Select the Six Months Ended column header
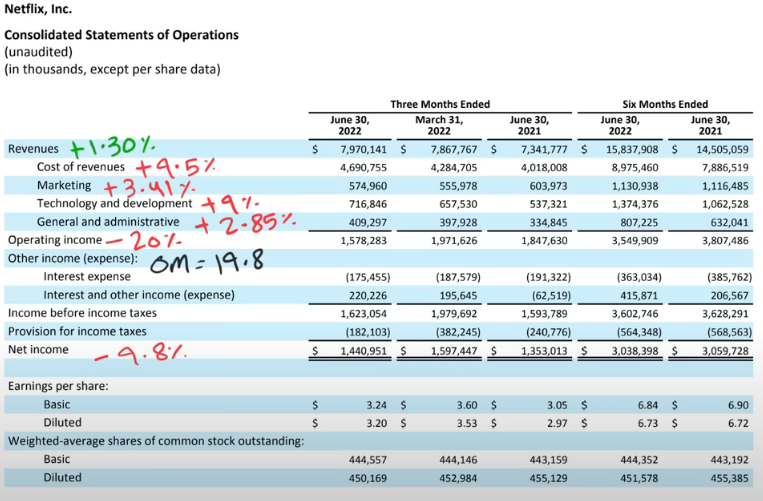 pos(665,104)
